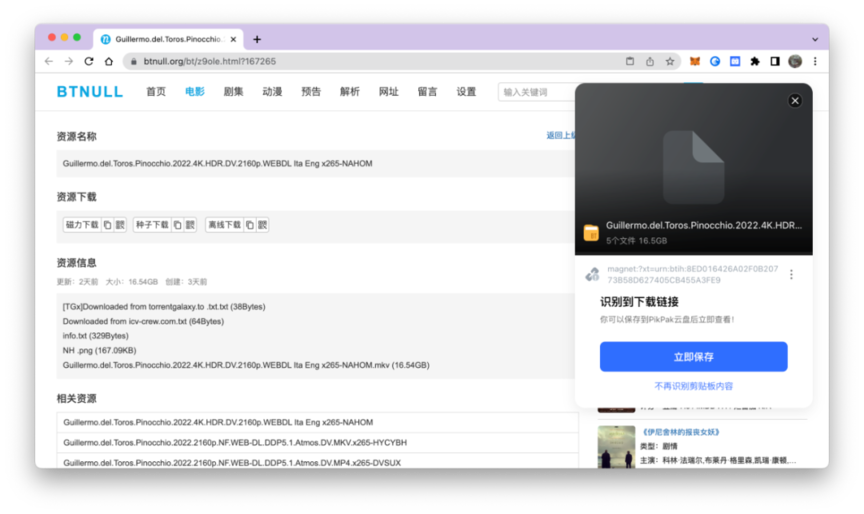Screen dimensions: 864x514
Task: Expand the tab search chevron in the title bar
Action: click(815, 40)
